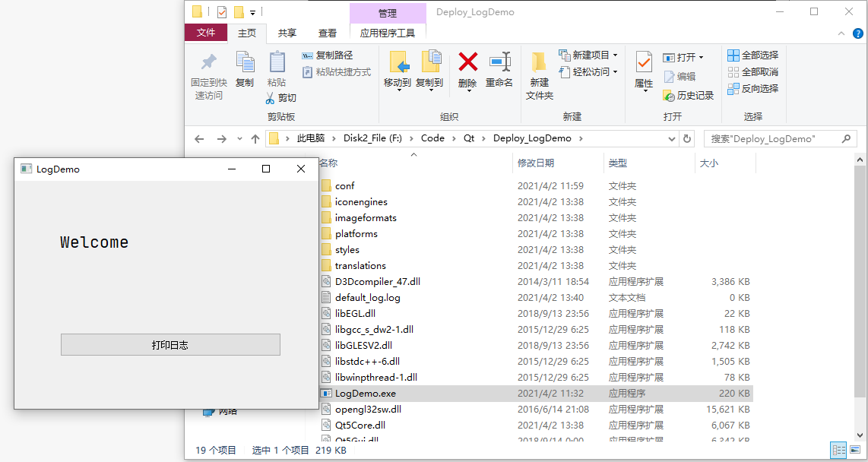The height and width of the screenshot is (462, 868).
Task: Click the LogDemo window title bar icon
Action: coord(26,169)
